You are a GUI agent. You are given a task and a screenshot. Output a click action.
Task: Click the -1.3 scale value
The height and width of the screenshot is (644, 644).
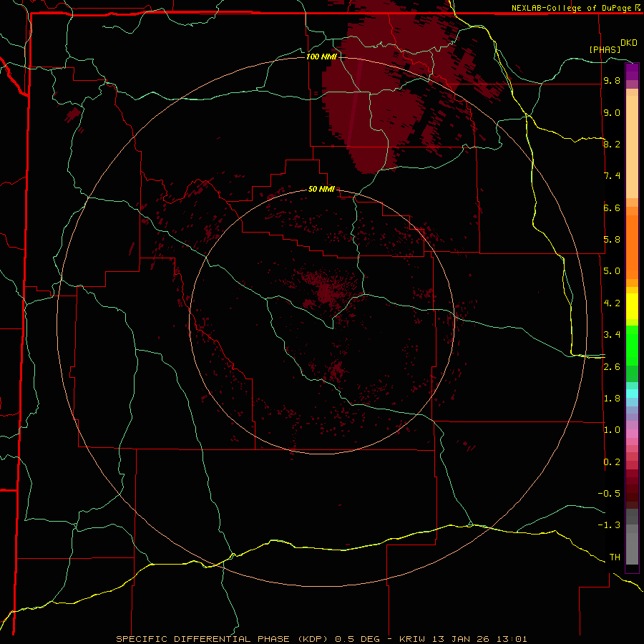pyautogui.click(x=609, y=525)
